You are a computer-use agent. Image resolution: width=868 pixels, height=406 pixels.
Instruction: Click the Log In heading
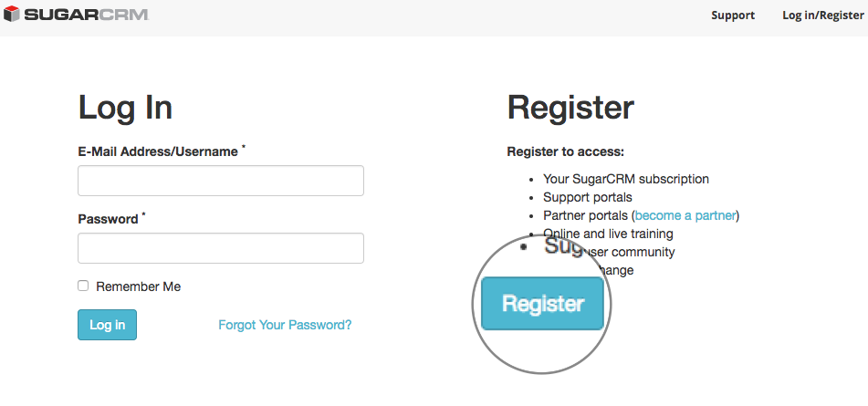tap(125, 108)
